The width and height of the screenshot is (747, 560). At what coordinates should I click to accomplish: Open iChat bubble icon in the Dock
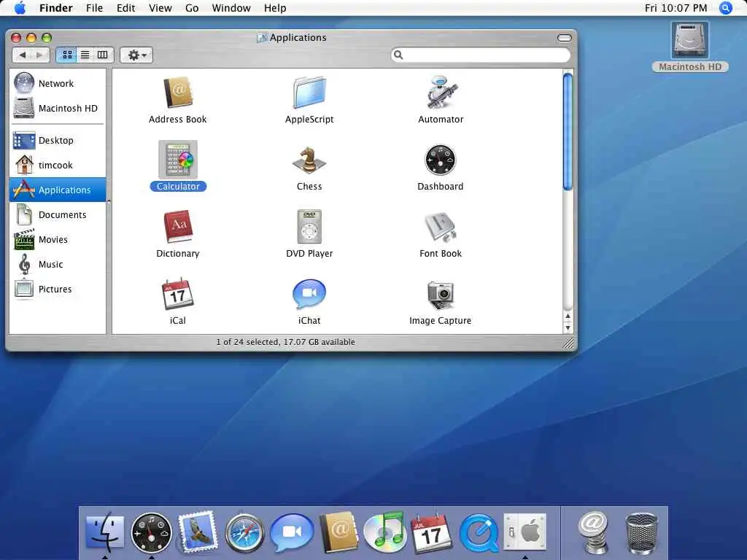292,532
